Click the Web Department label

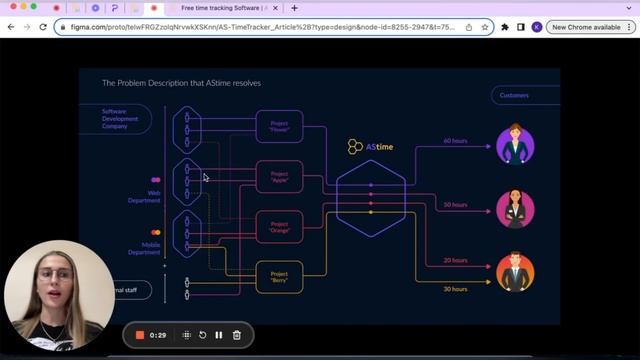(144, 197)
